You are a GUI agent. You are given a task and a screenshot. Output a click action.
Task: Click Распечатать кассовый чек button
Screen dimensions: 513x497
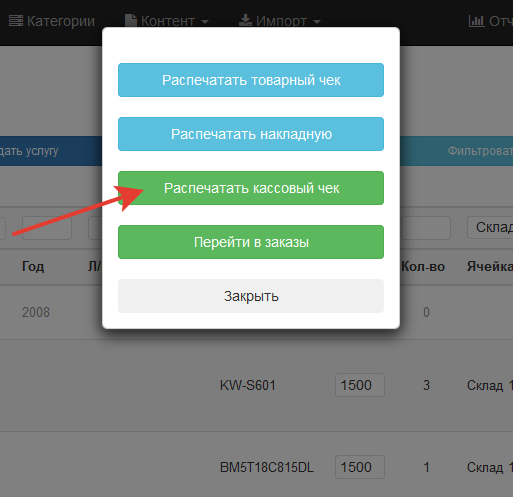coord(251,188)
